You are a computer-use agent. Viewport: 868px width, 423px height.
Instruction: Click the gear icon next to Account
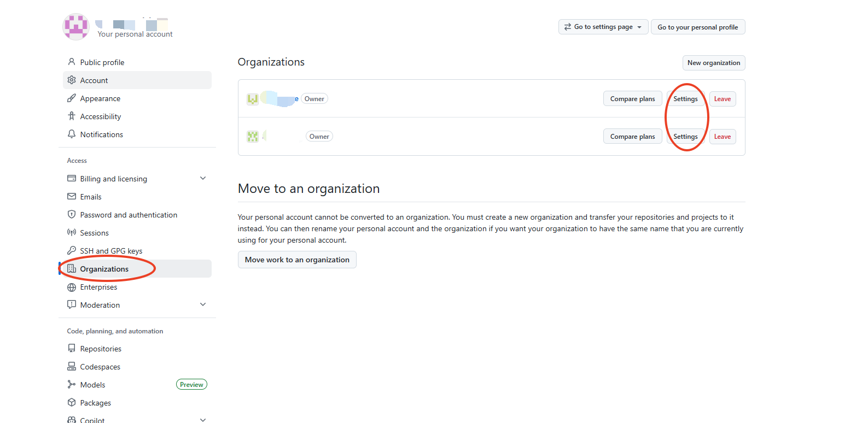(72, 80)
